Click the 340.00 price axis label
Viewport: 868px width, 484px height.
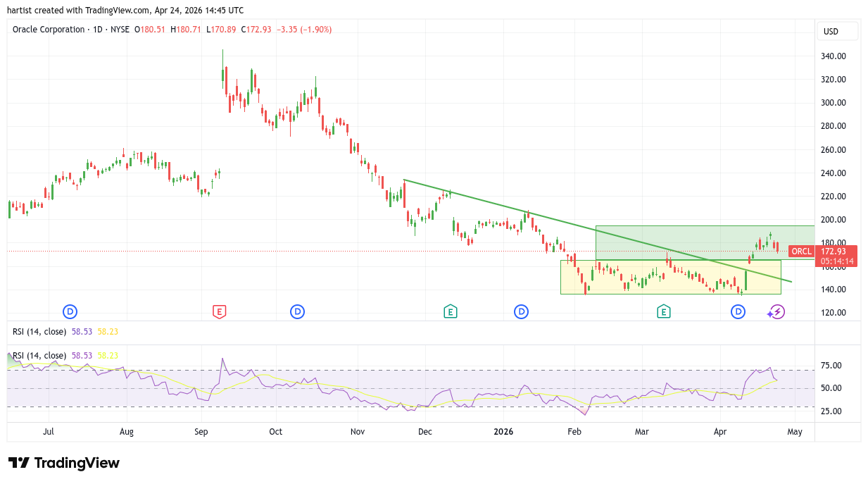pyautogui.click(x=833, y=56)
